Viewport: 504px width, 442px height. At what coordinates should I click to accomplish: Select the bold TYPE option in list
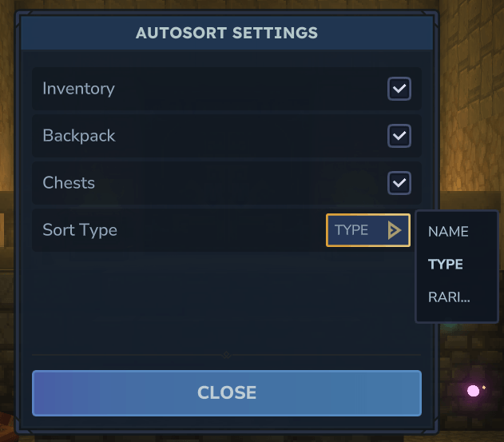446,265
